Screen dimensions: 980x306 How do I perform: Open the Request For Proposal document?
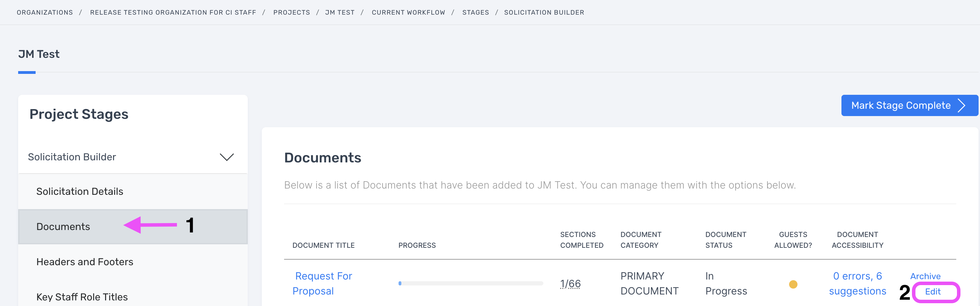pos(322,284)
